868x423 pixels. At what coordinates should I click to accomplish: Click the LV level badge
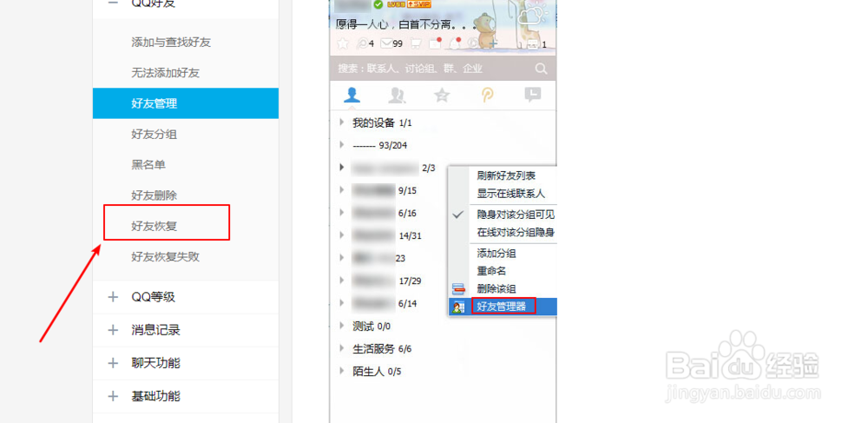pyautogui.click(x=397, y=3)
